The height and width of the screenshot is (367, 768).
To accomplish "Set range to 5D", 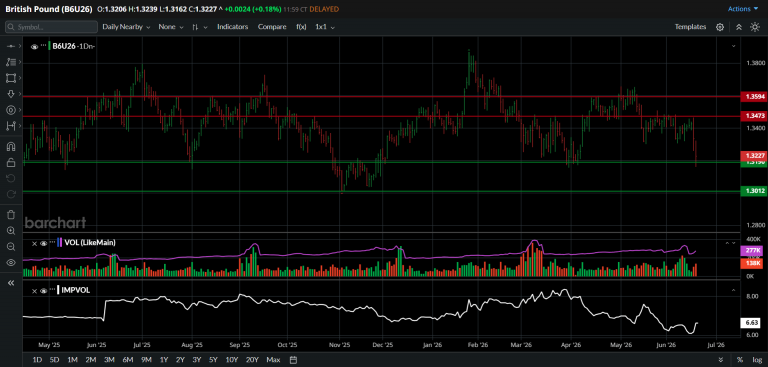I will tap(54, 360).
